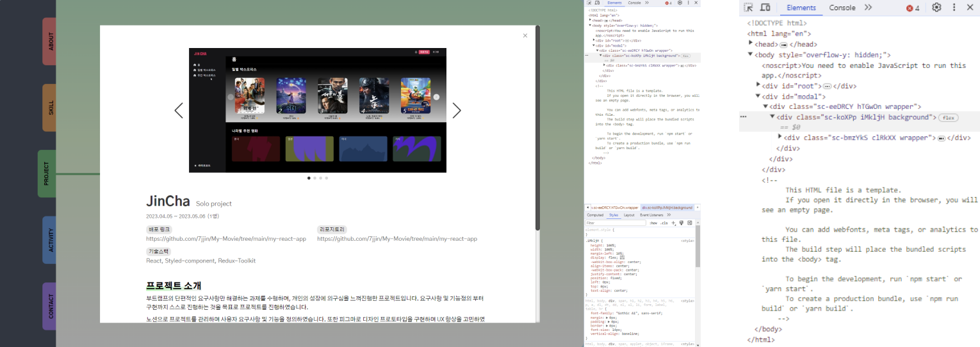Toggle device toolbar in enlarged DevTools
This screenshot has width=980, height=347.
pos(765,8)
